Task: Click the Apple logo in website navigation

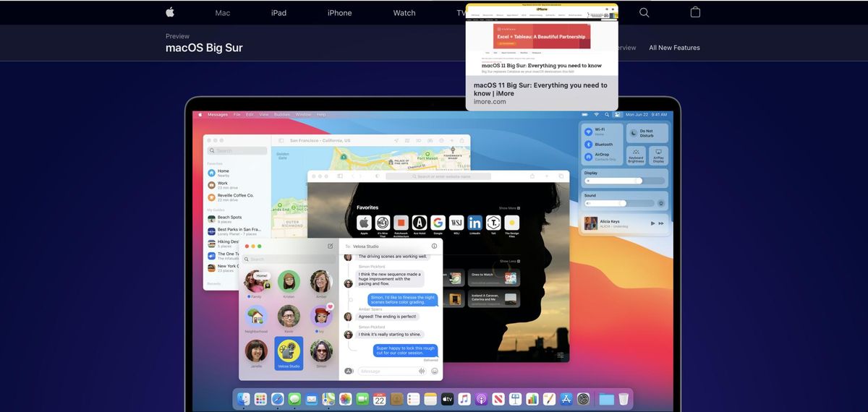Action: pos(170,12)
